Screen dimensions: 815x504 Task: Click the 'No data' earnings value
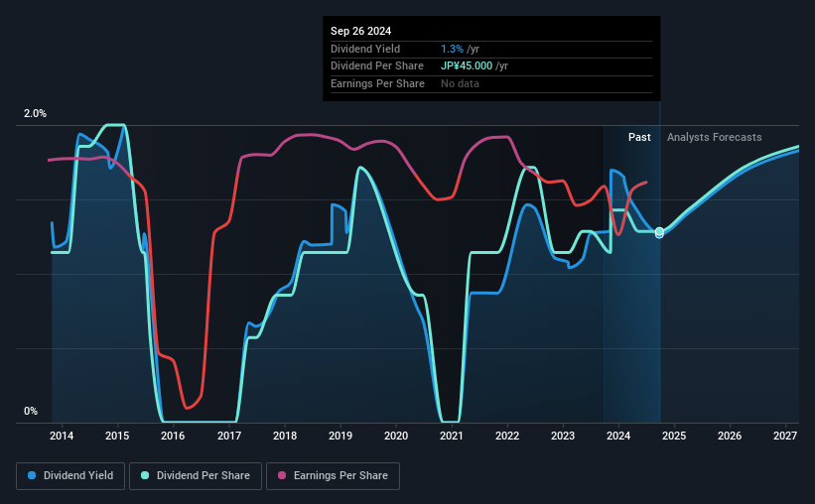pos(460,83)
